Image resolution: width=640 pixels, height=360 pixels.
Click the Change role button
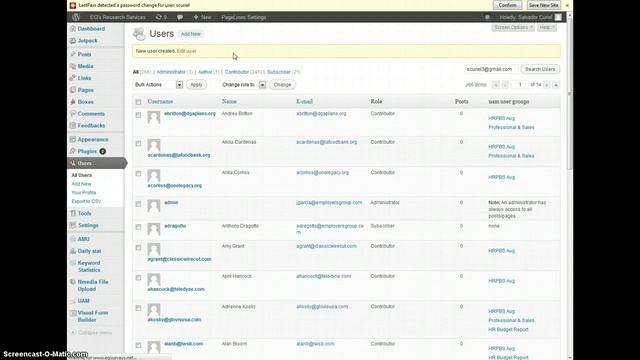[282, 84]
